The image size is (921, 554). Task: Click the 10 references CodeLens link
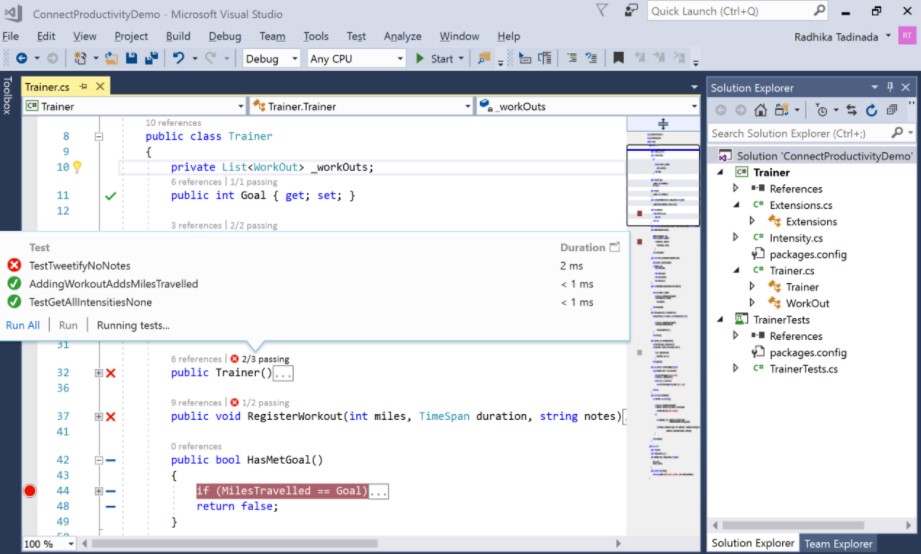(x=173, y=123)
